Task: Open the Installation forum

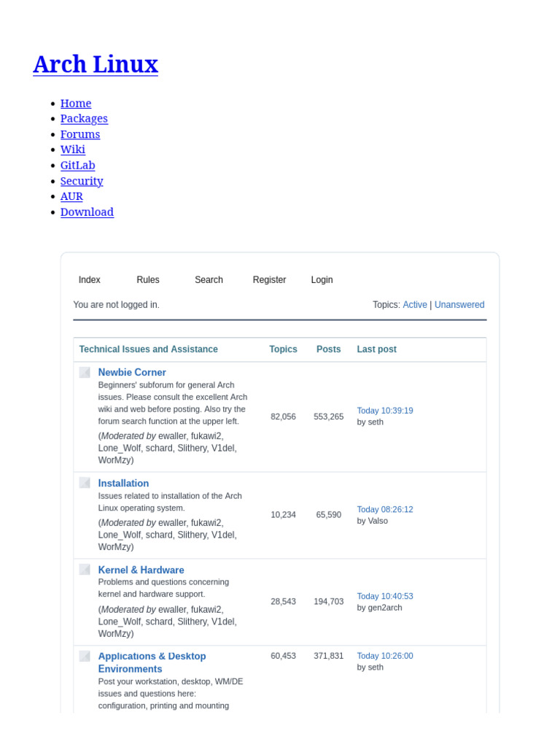Action: pos(123,483)
